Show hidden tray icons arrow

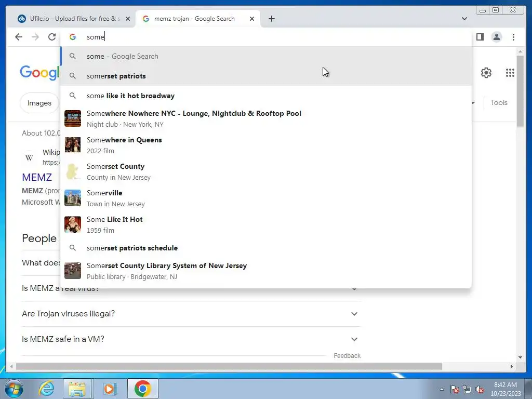442,389
